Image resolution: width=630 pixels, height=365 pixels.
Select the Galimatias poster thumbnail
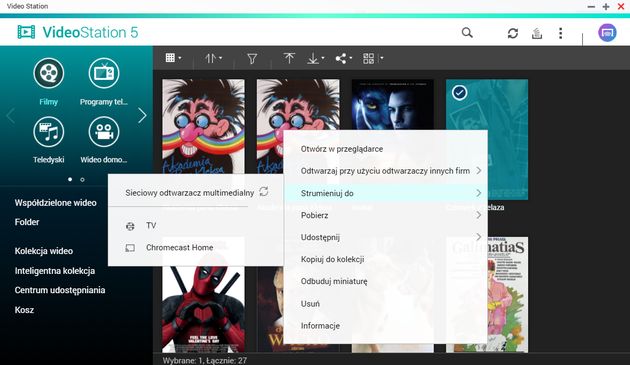(x=508, y=294)
